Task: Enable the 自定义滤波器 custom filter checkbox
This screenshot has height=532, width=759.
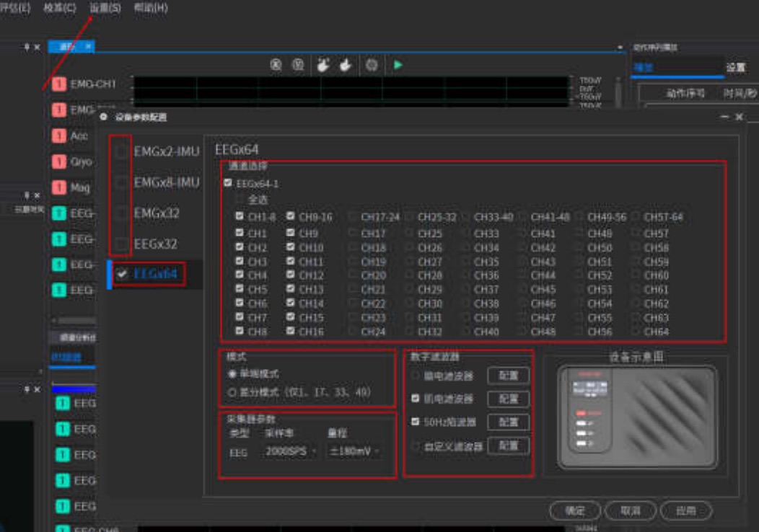Action: point(416,445)
